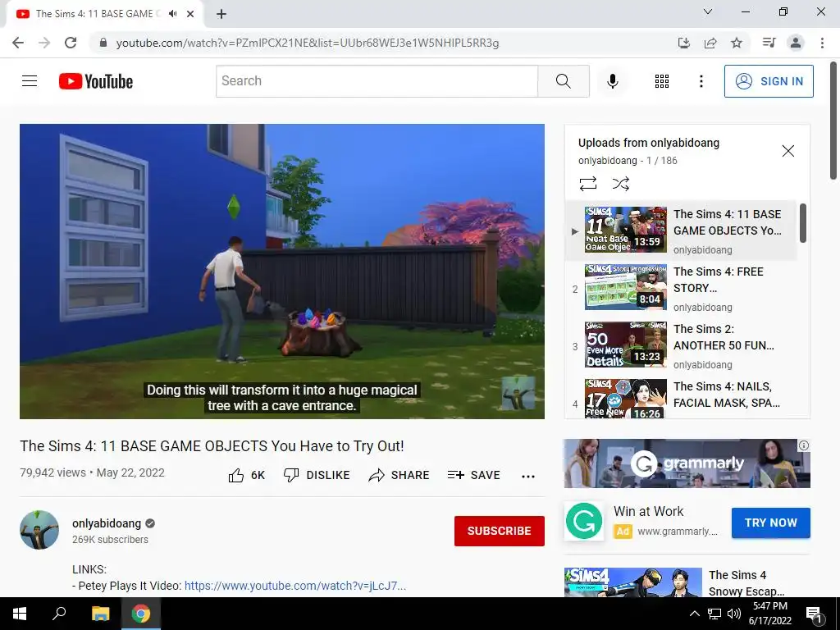Viewport: 840px width, 630px height.
Task: Open the Petey Plays It video link
Action: tap(295, 586)
